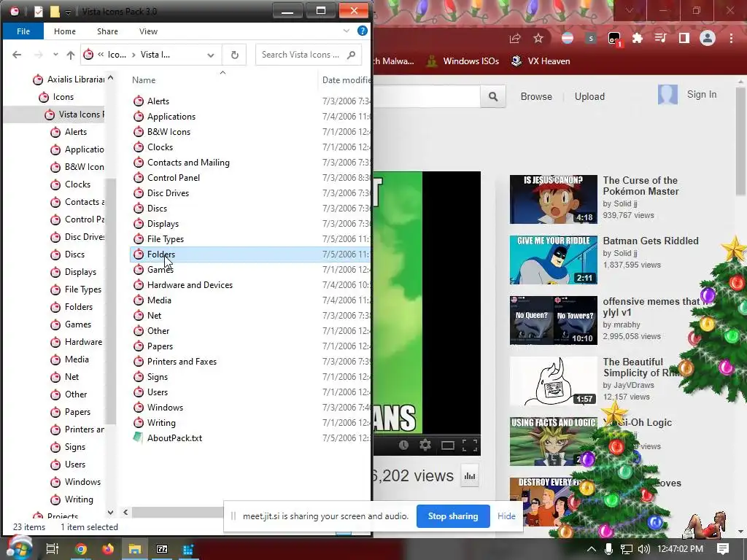Viewport: 747px width, 560px height.
Task: Select the AboutPack.txt file
Action: point(174,438)
